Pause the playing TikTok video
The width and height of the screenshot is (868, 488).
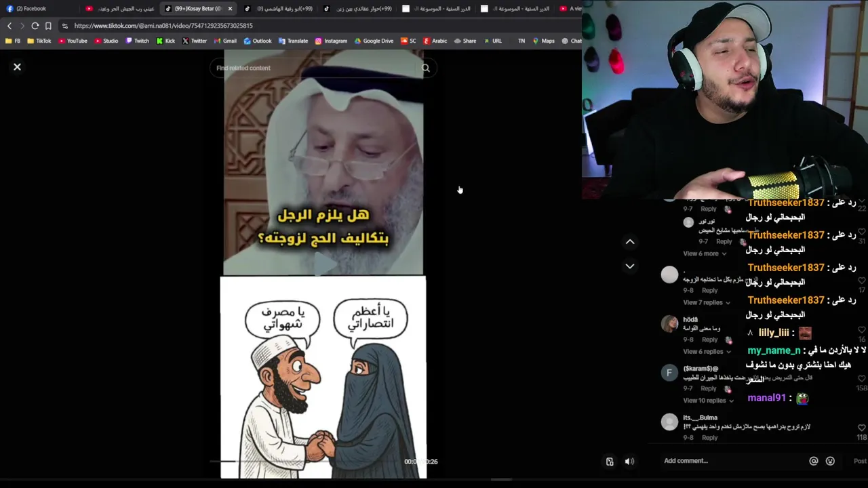point(323,264)
